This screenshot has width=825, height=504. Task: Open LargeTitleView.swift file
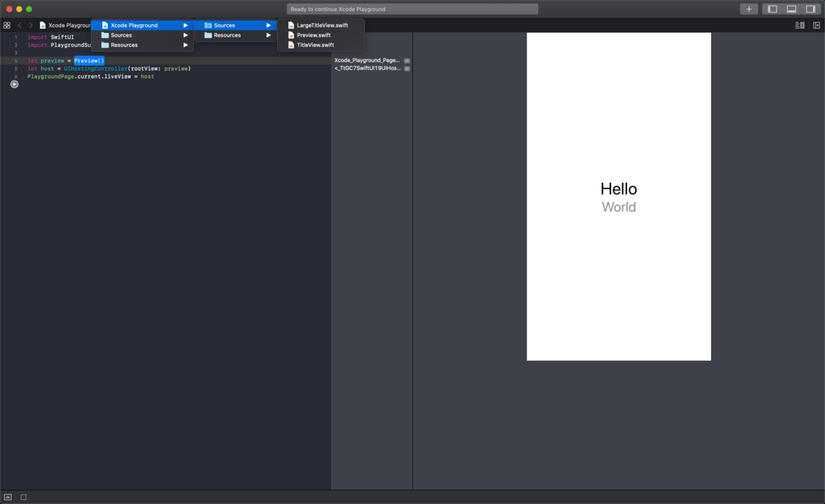click(x=321, y=25)
